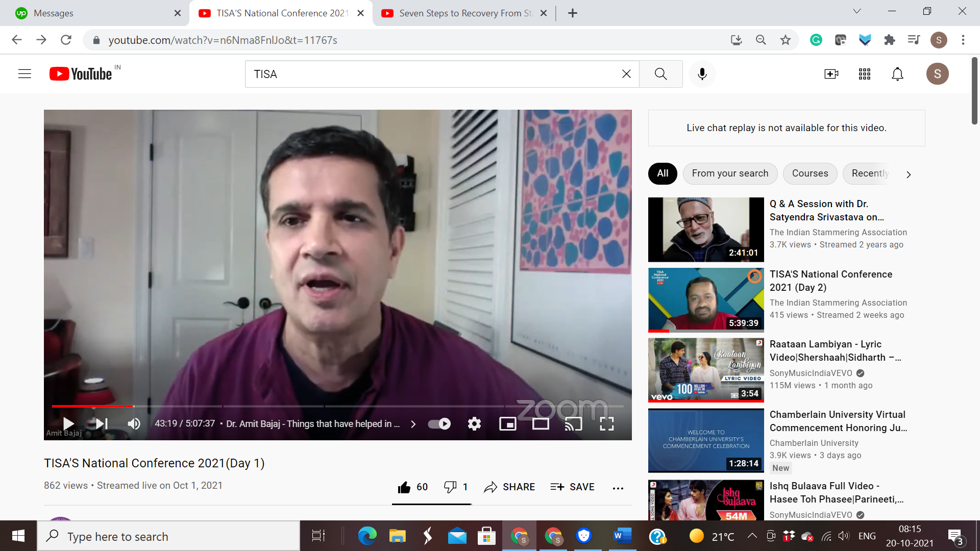The width and height of the screenshot is (980, 551).
Task: Share this video
Action: [509, 487]
